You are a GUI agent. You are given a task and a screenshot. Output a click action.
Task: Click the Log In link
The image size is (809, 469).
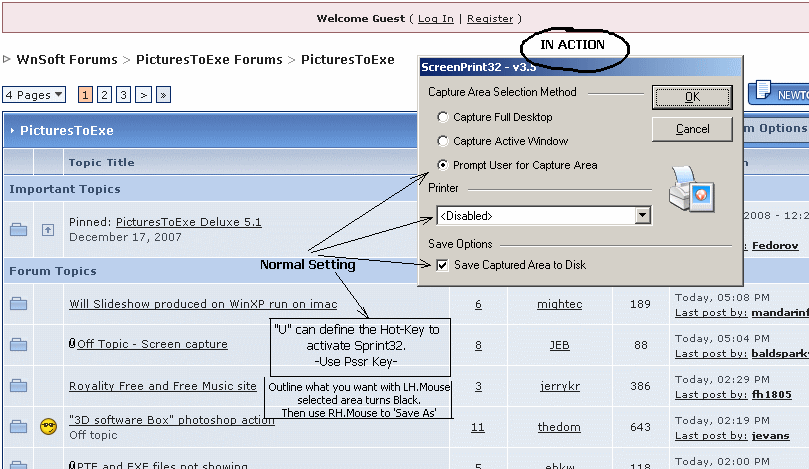tap(435, 19)
